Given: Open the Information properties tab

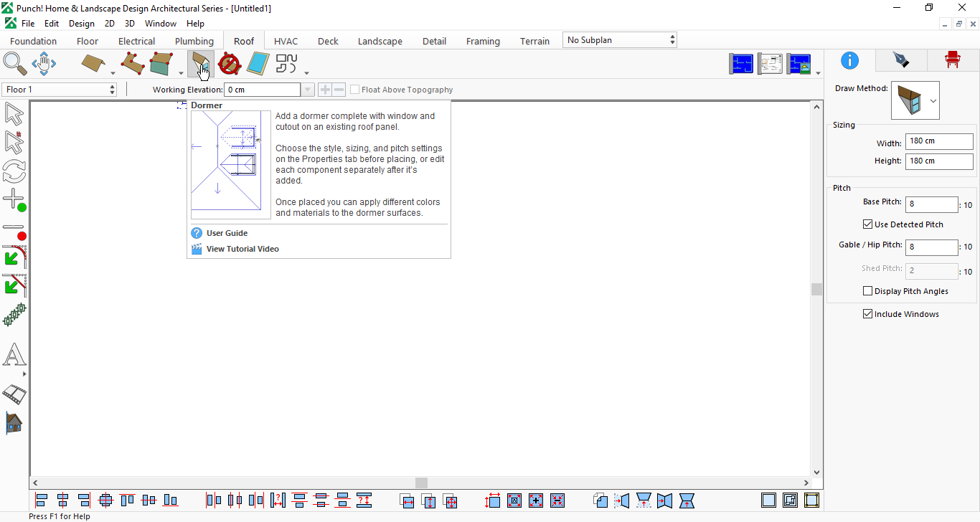Looking at the screenshot, I should [x=849, y=60].
